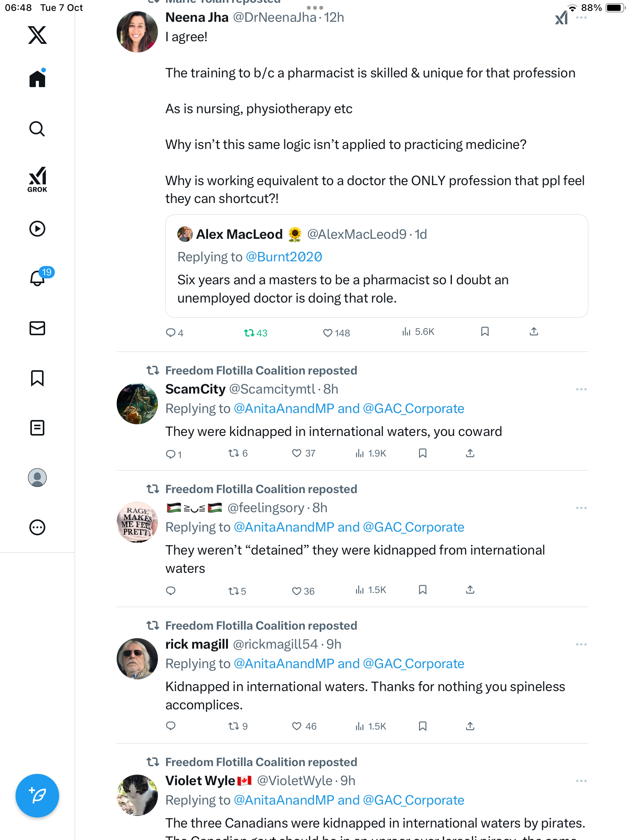This screenshot has width=630, height=840.
Task: Open more options on rick magill post
Action: tap(581, 644)
